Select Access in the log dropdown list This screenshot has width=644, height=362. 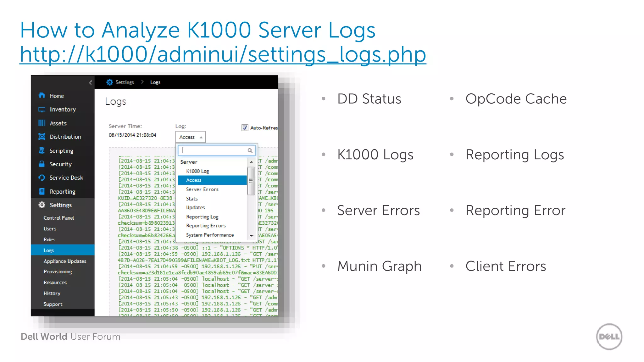point(212,180)
